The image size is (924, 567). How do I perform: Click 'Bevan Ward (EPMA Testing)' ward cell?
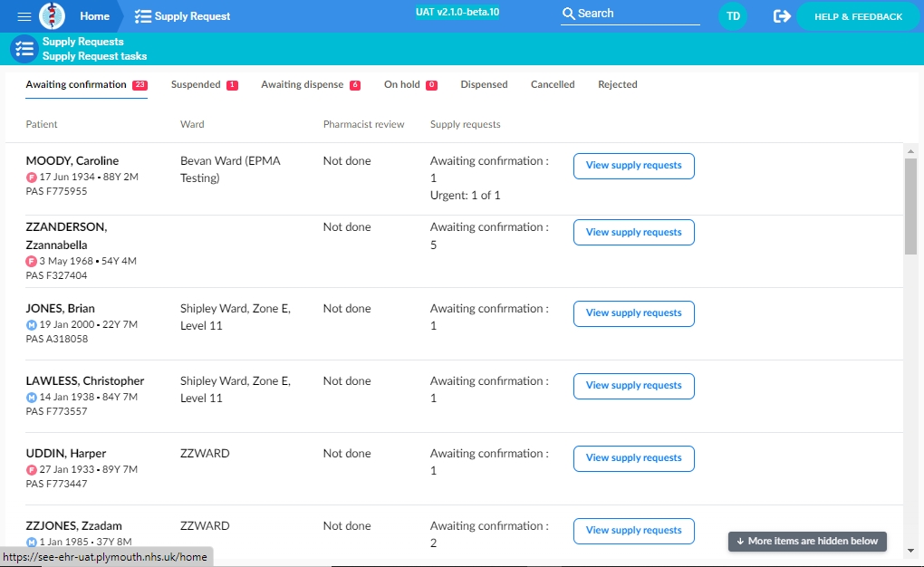(230, 169)
